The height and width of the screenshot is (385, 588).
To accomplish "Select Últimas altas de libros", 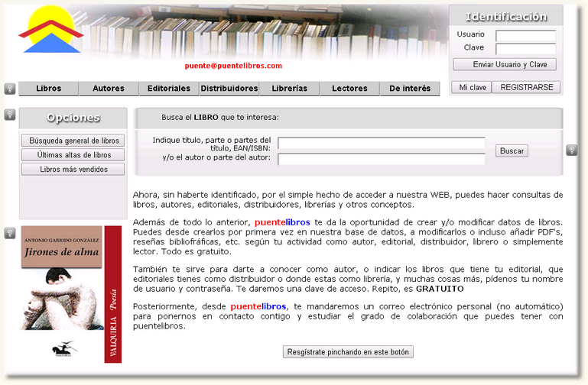I will pyautogui.click(x=73, y=154).
